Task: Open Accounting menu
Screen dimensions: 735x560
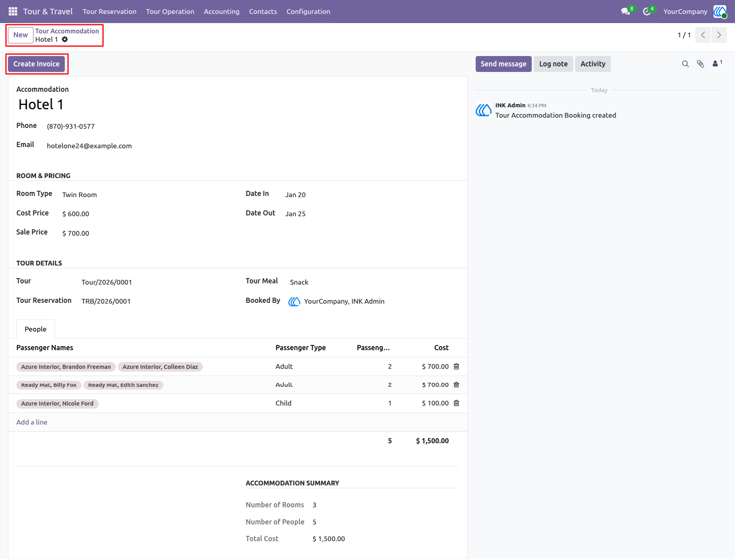Action: coord(222,12)
